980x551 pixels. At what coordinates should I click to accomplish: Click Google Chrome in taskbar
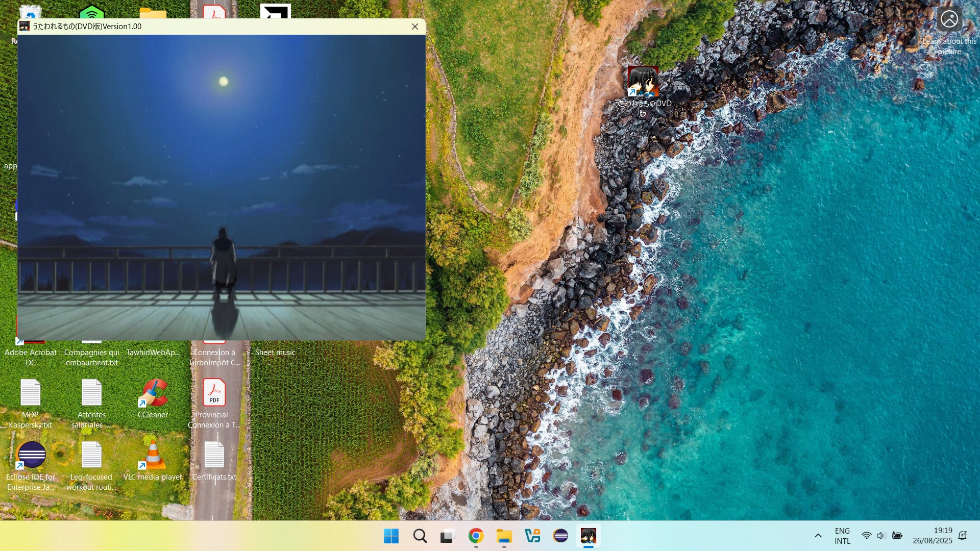(x=476, y=536)
